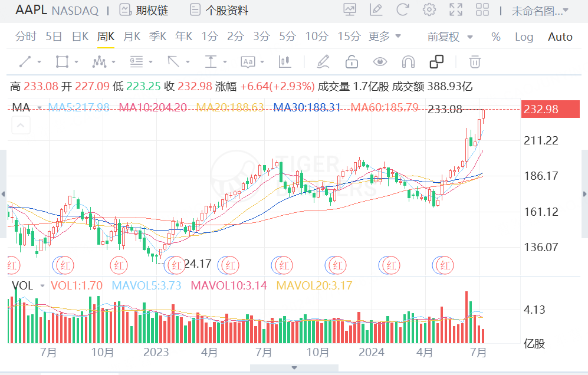
Task: Select the 周K weekly candlestick tab
Action: pyautogui.click(x=106, y=37)
